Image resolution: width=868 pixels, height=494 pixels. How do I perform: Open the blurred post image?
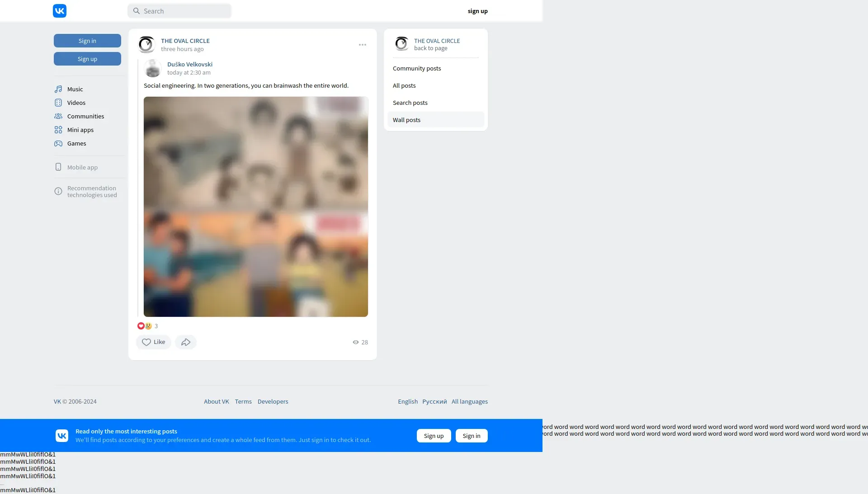[256, 207]
